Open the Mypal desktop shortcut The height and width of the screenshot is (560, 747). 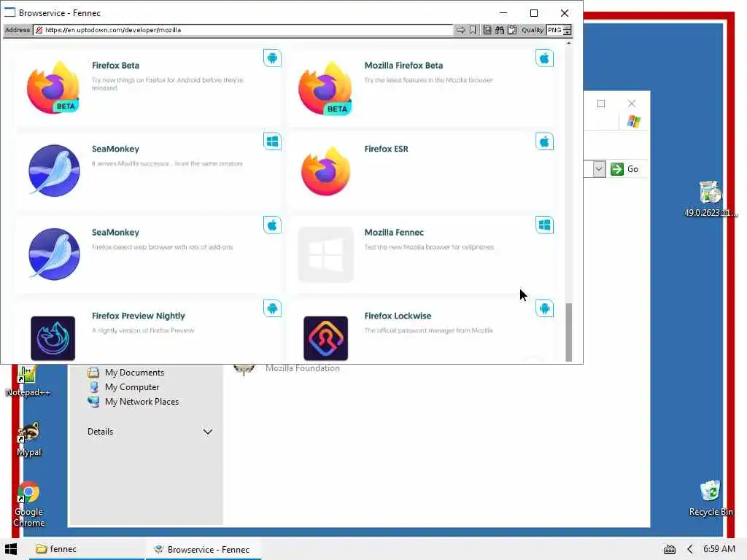click(x=29, y=440)
